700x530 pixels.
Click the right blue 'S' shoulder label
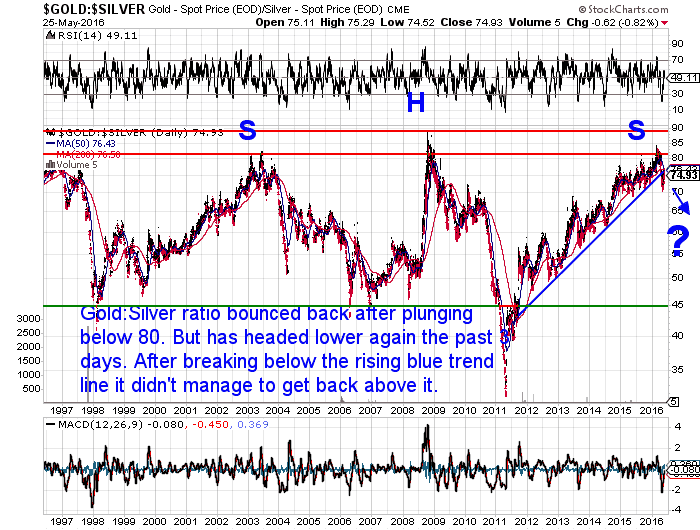click(x=636, y=128)
